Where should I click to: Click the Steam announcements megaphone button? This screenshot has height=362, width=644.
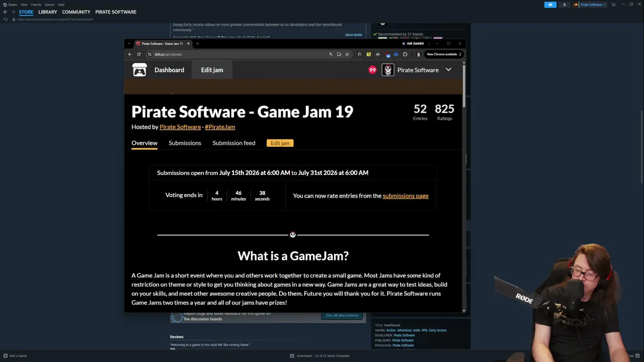tap(550, 5)
